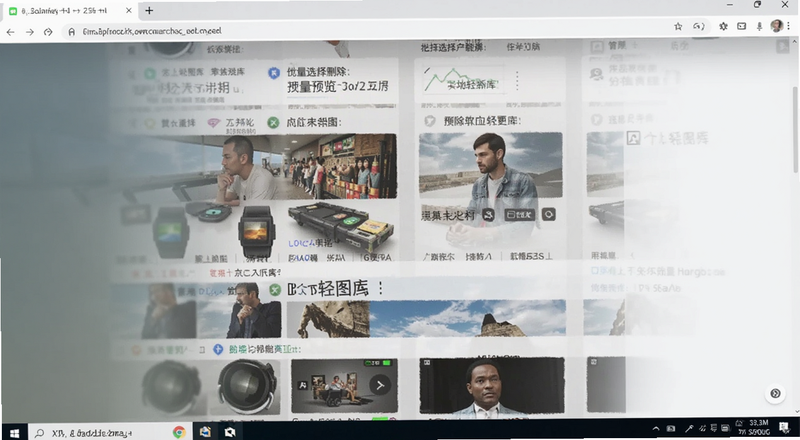Click the sync arrows icon beside the star
The height and width of the screenshot is (440, 800).
[x=698, y=27]
